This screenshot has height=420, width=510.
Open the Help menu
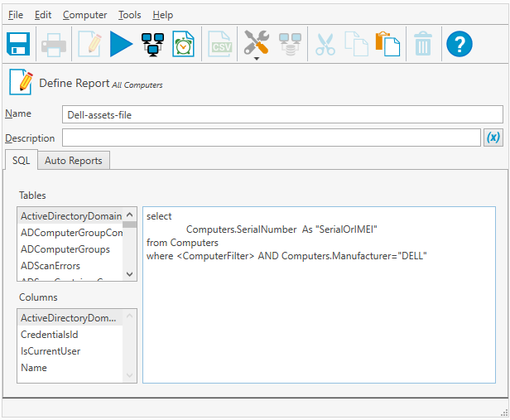(x=162, y=15)
